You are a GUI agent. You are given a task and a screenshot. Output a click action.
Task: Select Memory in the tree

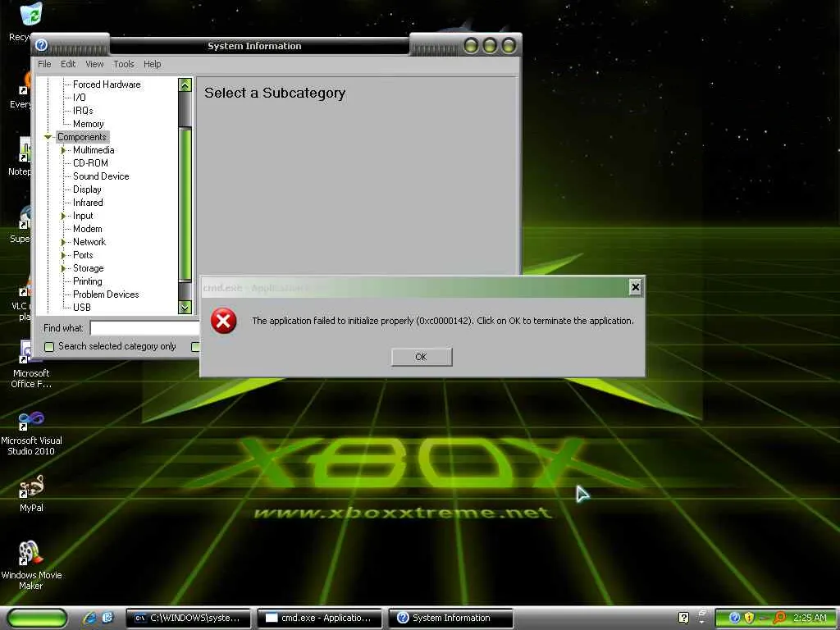89,124
